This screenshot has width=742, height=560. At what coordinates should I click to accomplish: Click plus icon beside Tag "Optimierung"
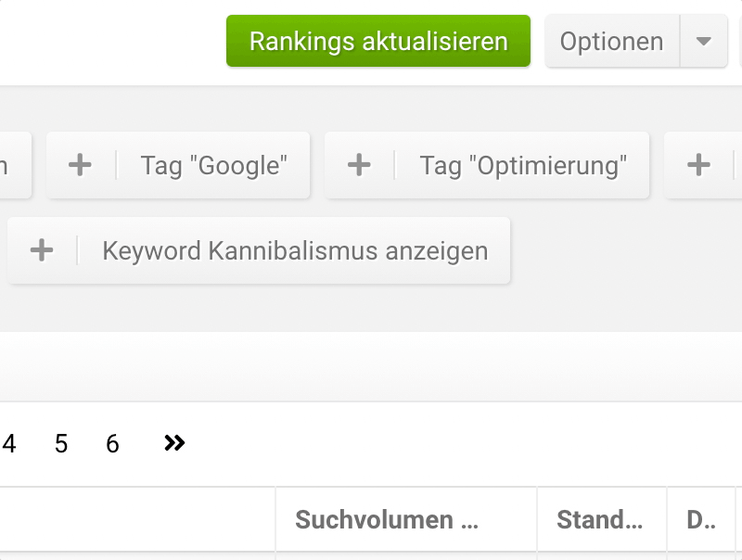coord(359,166)
